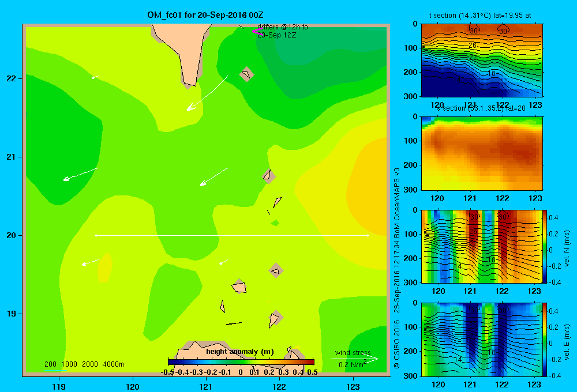Click the "18" isotherm label in temperature section
Viewport: 577px width, 392px height.
[x=492, y=74]
